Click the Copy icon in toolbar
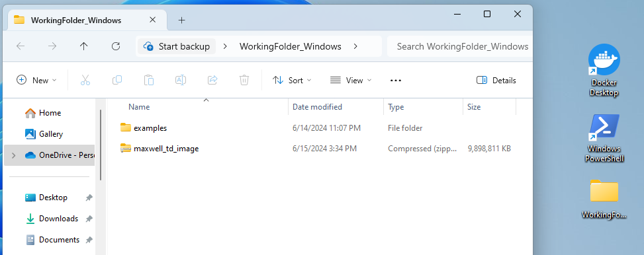Viewport: 644px width, 255px height. tap(117, 81)
